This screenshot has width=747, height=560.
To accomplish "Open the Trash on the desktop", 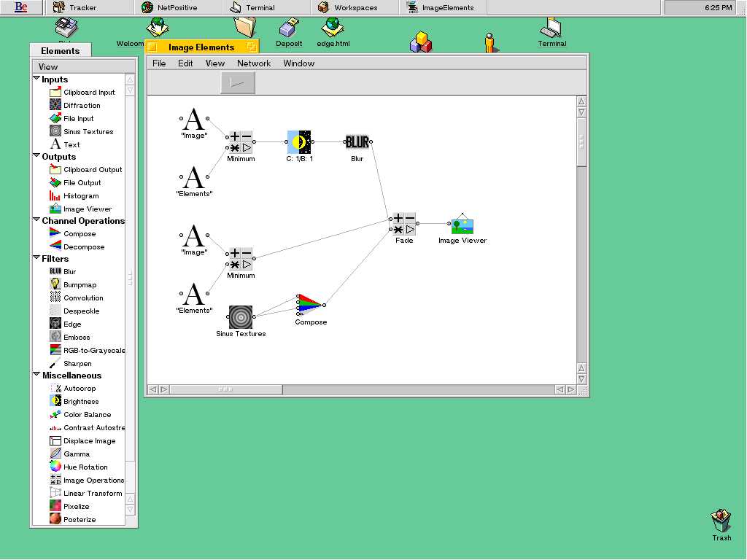I will [721, 524].
